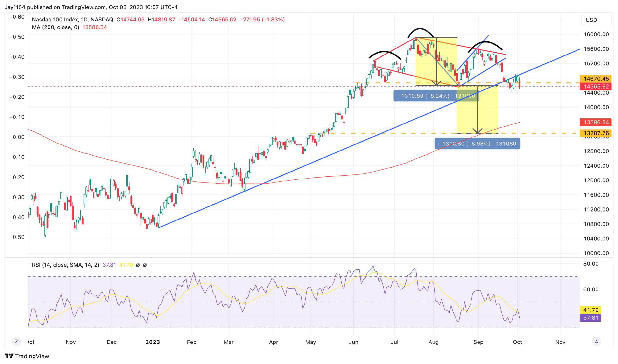Click the -1310.80 (-8.24%) measurement box
This screenshot has width=618, height=364.
click(436, 96)
